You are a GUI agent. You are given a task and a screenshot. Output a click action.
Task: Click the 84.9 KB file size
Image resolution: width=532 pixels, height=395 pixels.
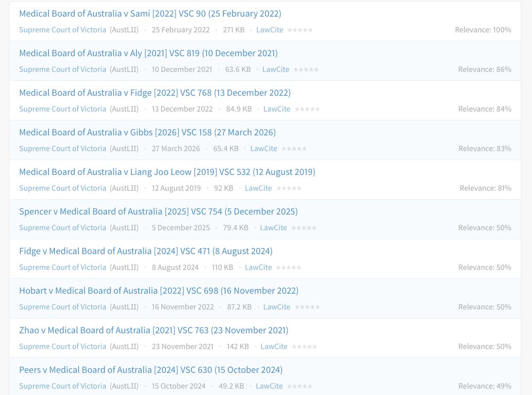coord(239,109)
